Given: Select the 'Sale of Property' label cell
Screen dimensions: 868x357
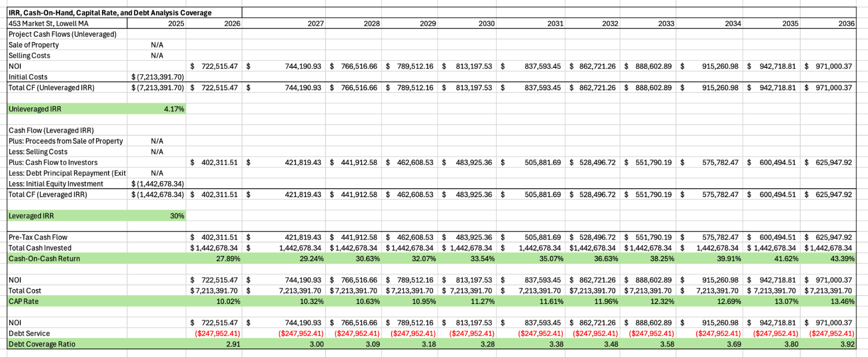Looking at the screenshot, I should click(x=67, y=45).
